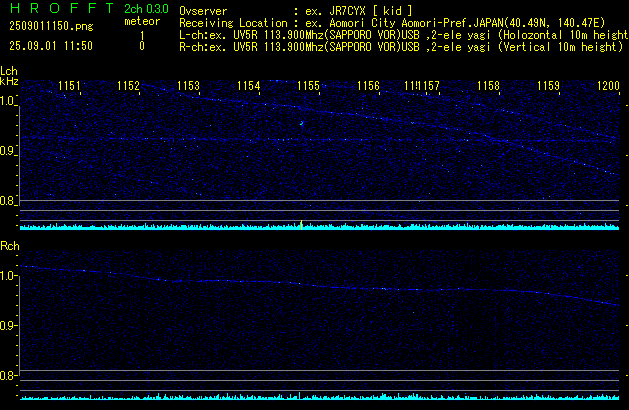This screenshot has height=410, width=629.
Task: Select the file name 2509011150.png
Action: point(51,26)
